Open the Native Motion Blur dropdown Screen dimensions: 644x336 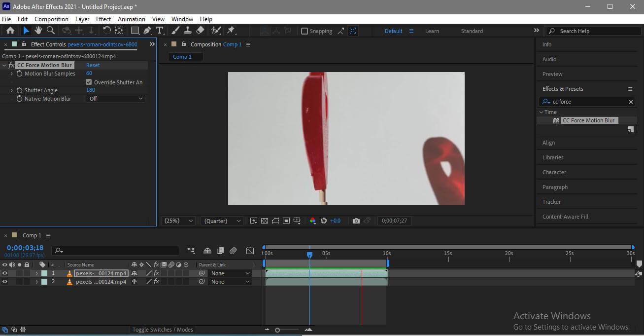click(x=115, y=99)
